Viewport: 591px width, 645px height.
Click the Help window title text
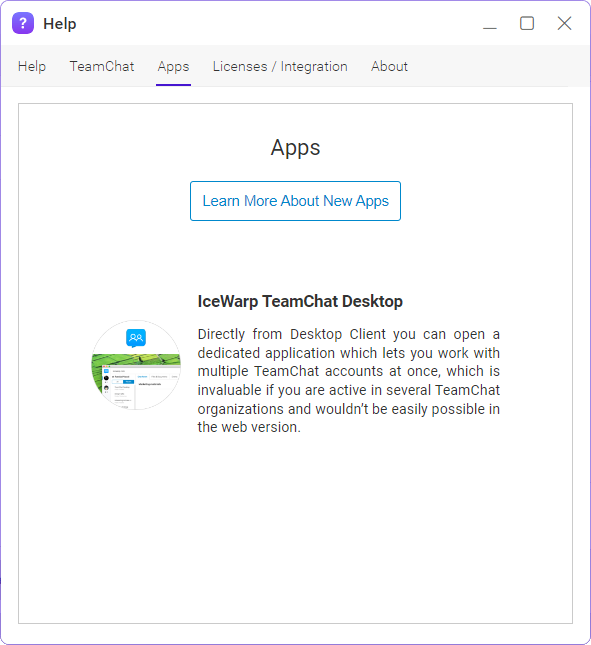pyautogui.click(x=60, y=24)
